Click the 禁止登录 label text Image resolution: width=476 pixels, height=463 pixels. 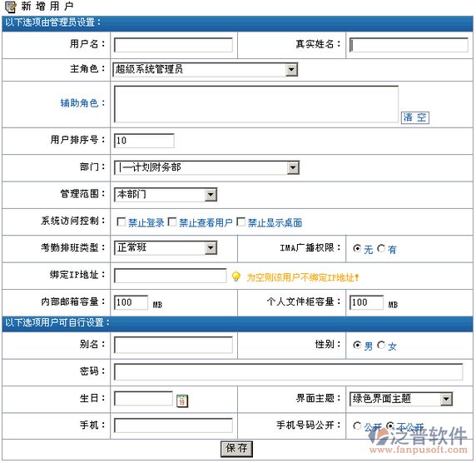click(146, 222)
